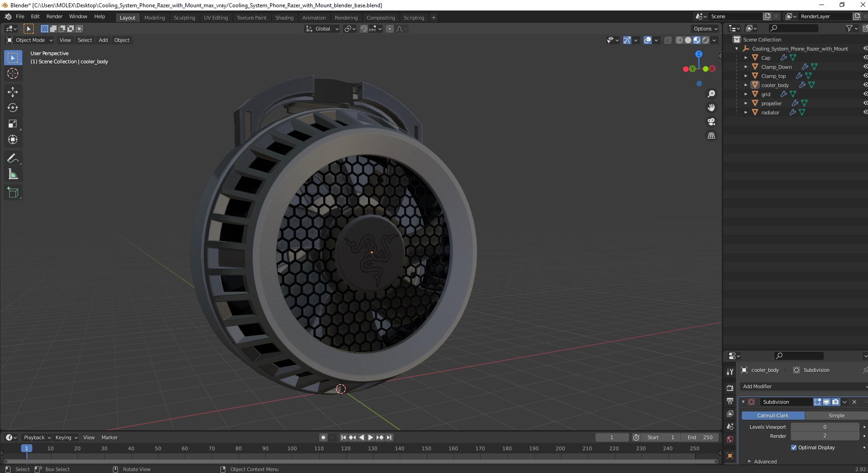Open World properties tab icon
Screen dimensions: 868x473
tap(730, 439)
